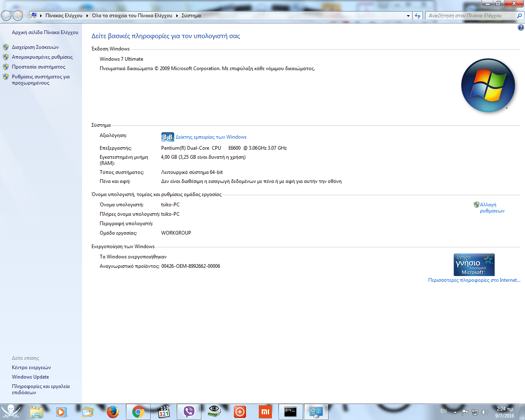Viewport: 525px width, 420px height.
Task: Open the recent pages dropdown arrow
Action: coord(26,16)
